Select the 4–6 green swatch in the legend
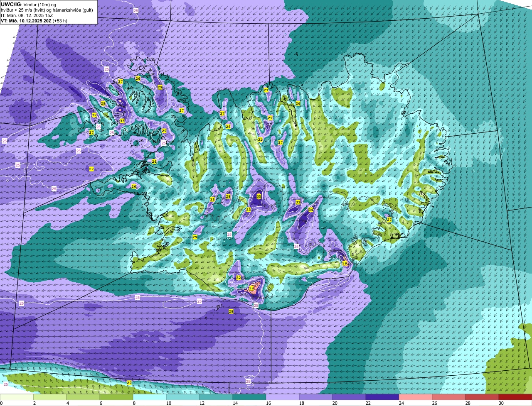The height and width of the screenshot is (406, 532). (x=84, y=397)
